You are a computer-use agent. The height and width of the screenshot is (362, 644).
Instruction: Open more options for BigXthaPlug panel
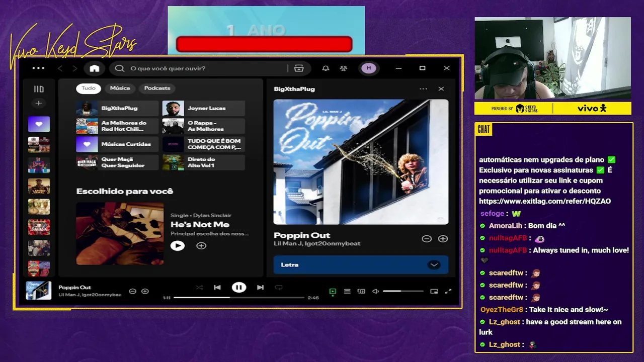(x=423, y=89)
